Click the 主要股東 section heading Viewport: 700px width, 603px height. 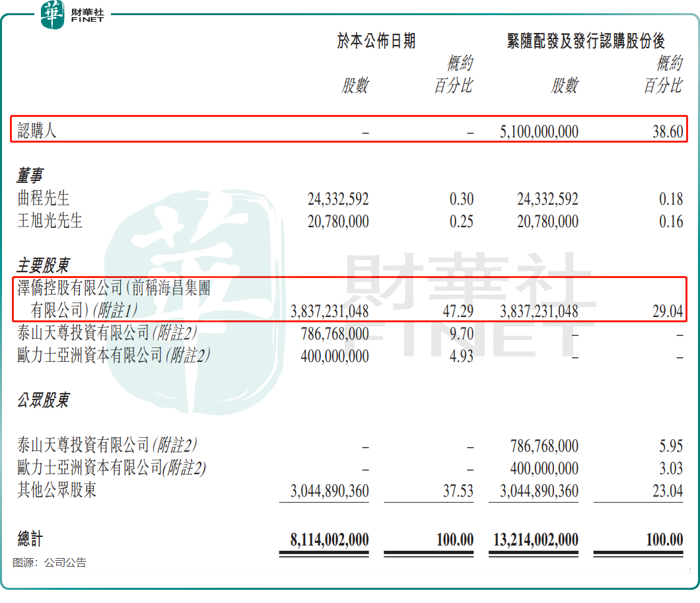[44, 266]
